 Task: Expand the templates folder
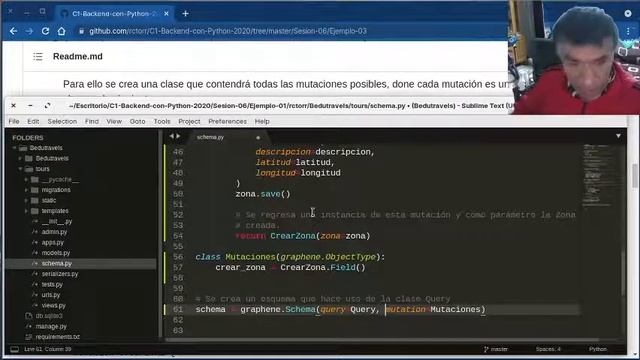point(26,211)
